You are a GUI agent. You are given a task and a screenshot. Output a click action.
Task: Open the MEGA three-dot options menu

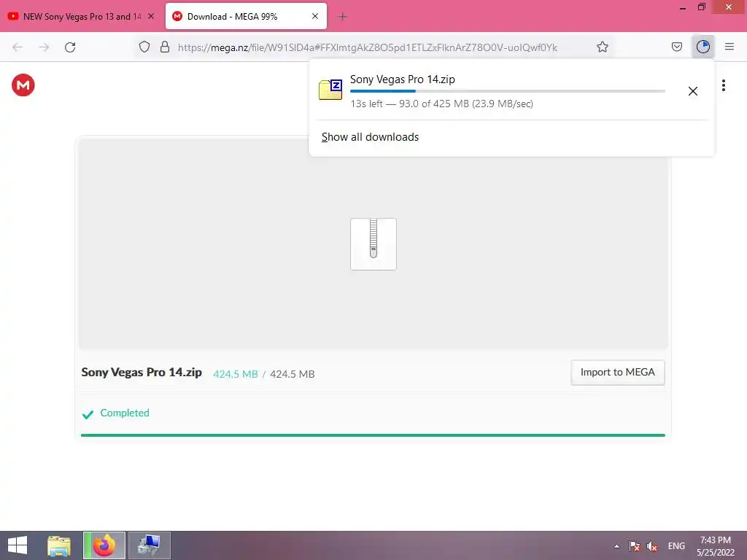[723, 85]
